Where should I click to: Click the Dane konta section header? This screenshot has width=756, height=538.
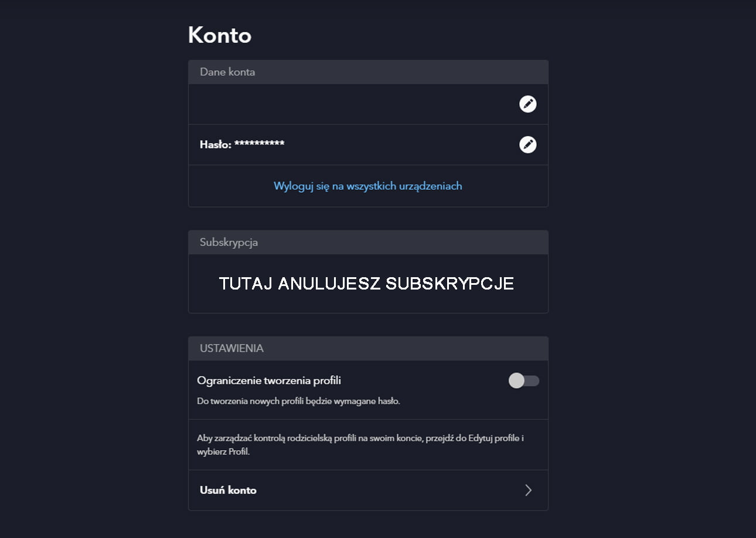click(227, 71)
